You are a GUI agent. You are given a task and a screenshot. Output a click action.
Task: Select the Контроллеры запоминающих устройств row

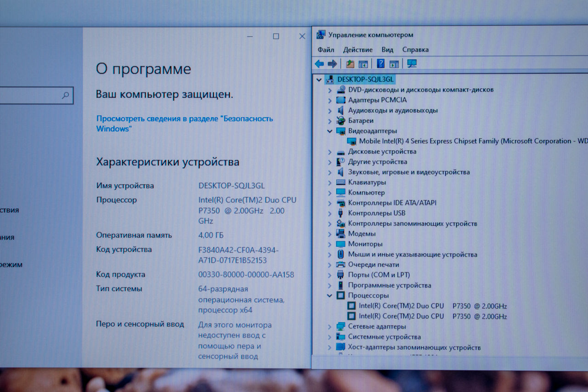coord(413,223)
